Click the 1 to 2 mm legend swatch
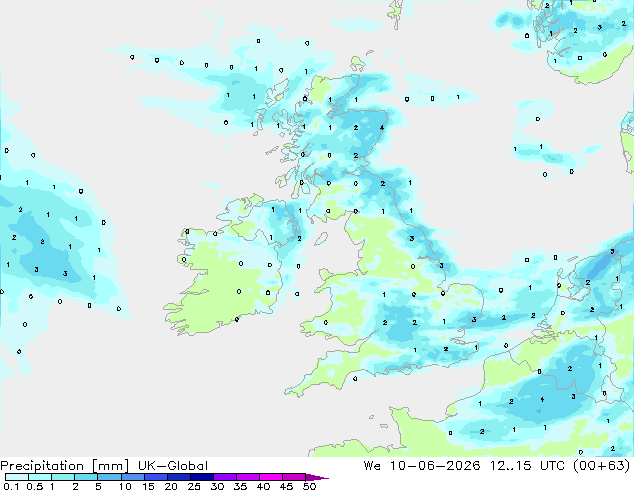Screen dimensions: 634x490 pos(63,477)
